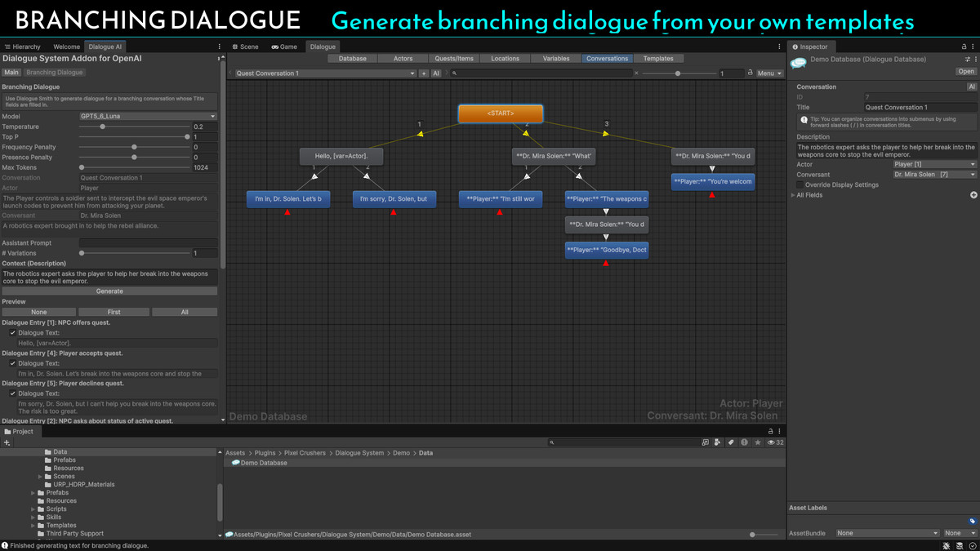Open the Quest Conversation 1 selection dropdown

pyautogui.click(x=325, y=73)
